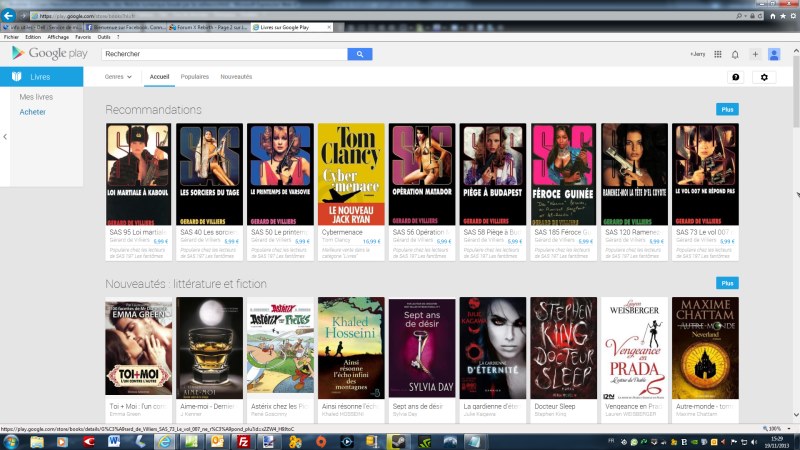Open Mes livres link
The image size is (800, 450).
coord(36,97)
